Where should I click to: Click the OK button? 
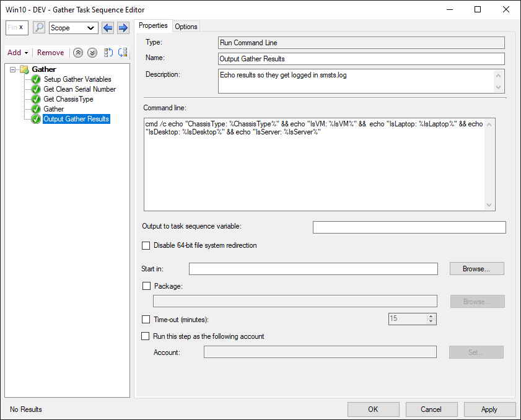[374, 409]
